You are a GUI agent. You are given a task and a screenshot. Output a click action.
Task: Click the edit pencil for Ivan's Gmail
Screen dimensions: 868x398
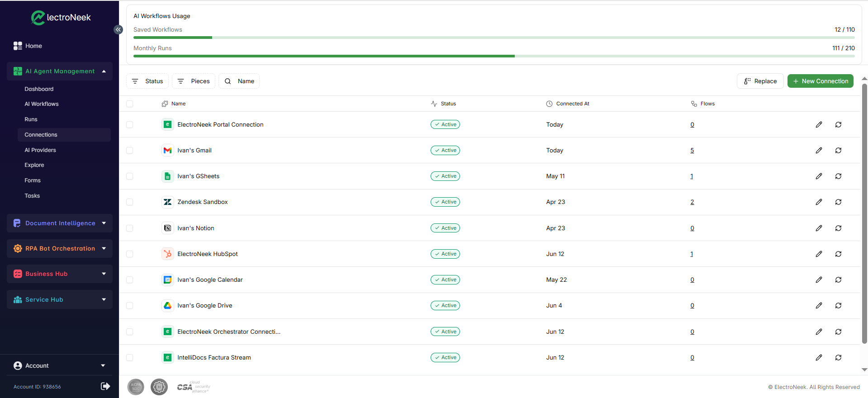(x=819, y=150)
